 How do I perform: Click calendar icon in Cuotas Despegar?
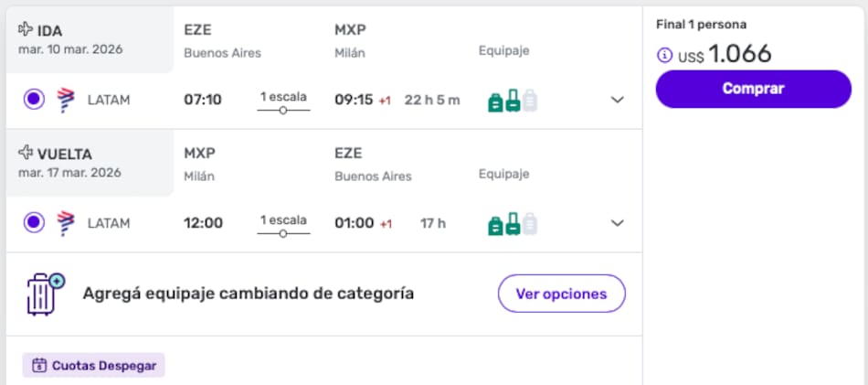tap(39, 366)
